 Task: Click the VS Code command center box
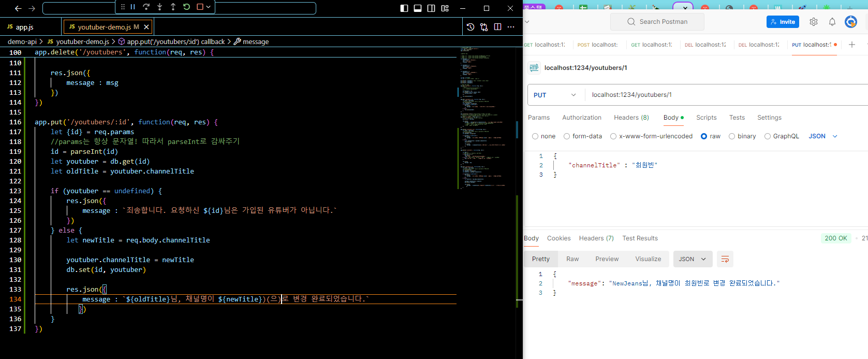pos(179,8)
